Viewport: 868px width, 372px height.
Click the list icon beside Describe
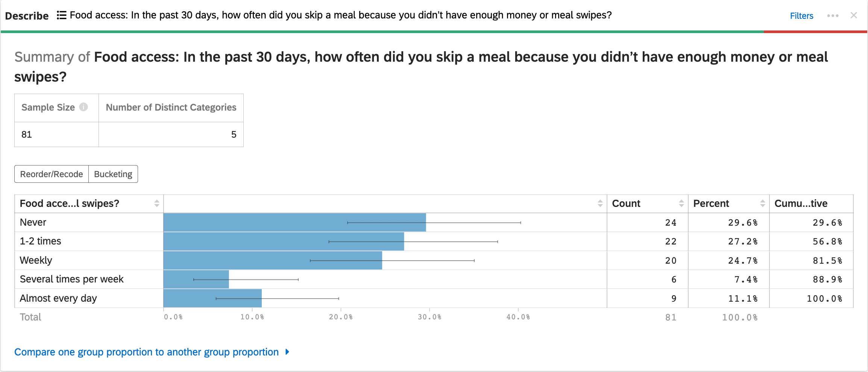(62, 15)
